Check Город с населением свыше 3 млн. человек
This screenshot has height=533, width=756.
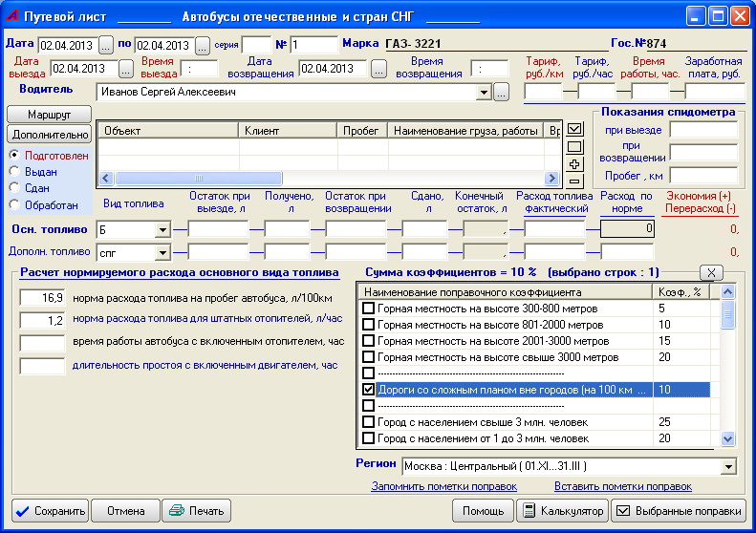pyautogui.click(x=368, y=422)
